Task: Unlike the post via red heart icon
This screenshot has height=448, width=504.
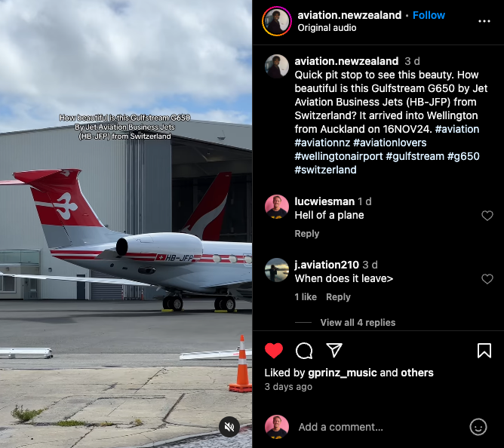Action: click(274, 350)
